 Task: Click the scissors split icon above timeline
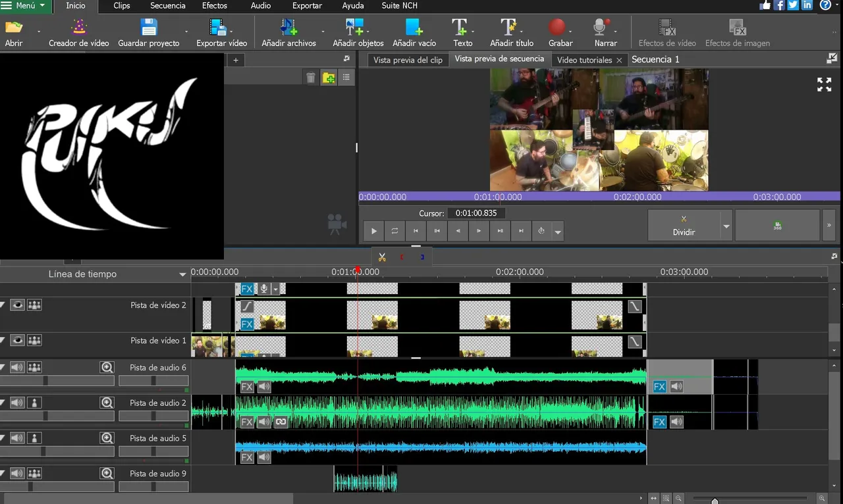coord(382,257)
